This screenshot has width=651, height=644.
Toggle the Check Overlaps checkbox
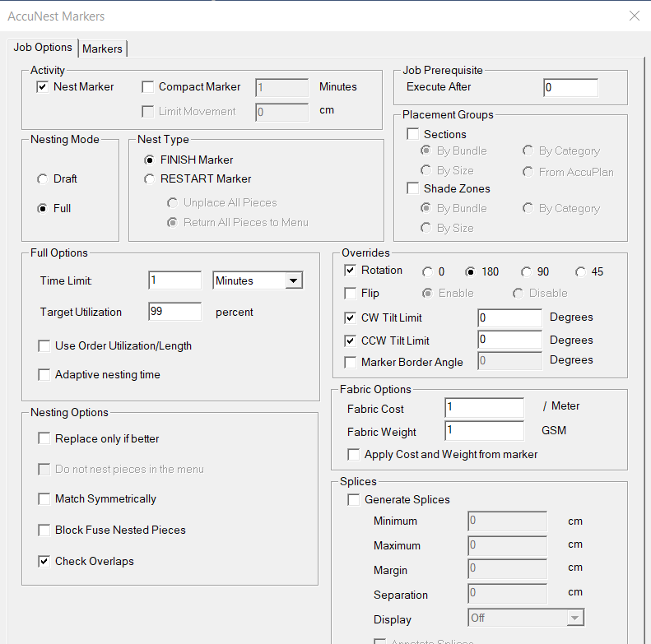click(x=44, y=561)
